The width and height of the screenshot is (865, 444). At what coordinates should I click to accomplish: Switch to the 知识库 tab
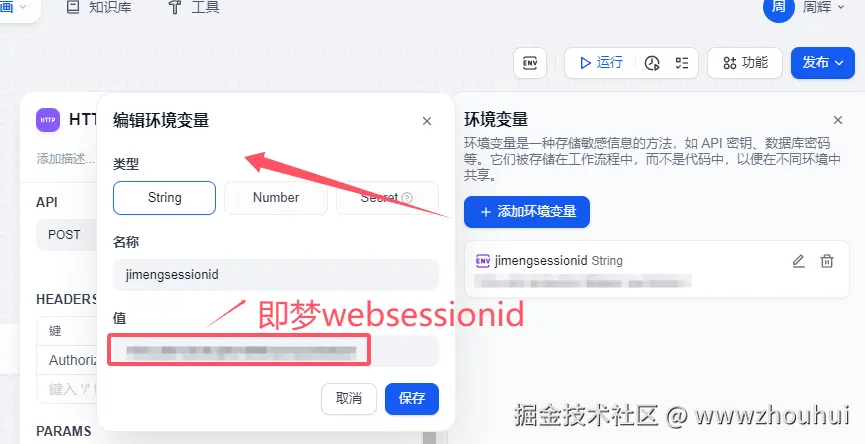pyautogui.click(x=99, y=8)
